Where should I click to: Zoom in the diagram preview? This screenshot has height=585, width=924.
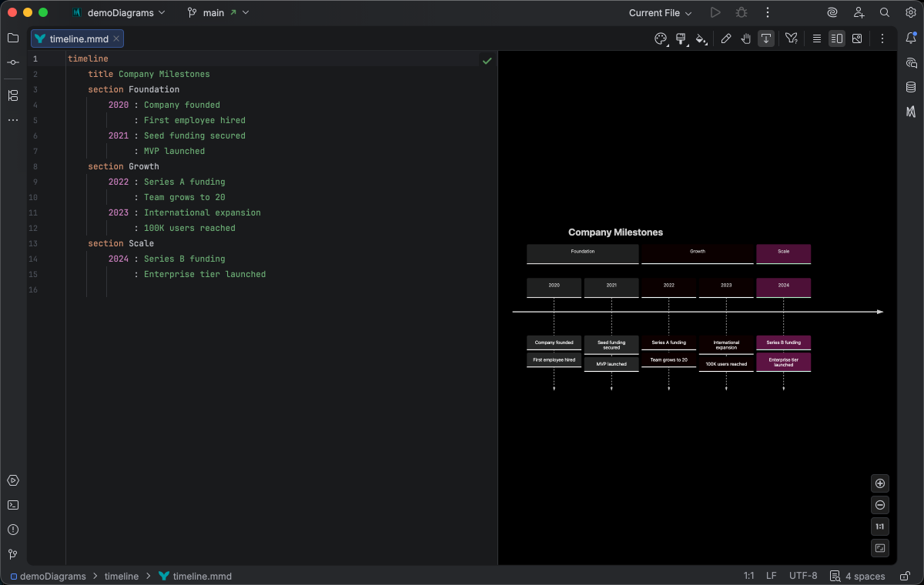click(x=881, y=483)
